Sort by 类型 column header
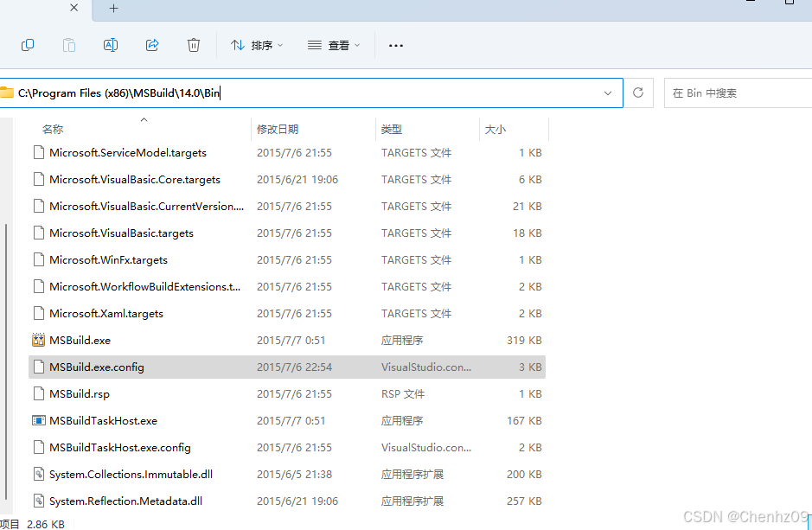The width and height of the screenshot is (812, 530). coord(392,130)
